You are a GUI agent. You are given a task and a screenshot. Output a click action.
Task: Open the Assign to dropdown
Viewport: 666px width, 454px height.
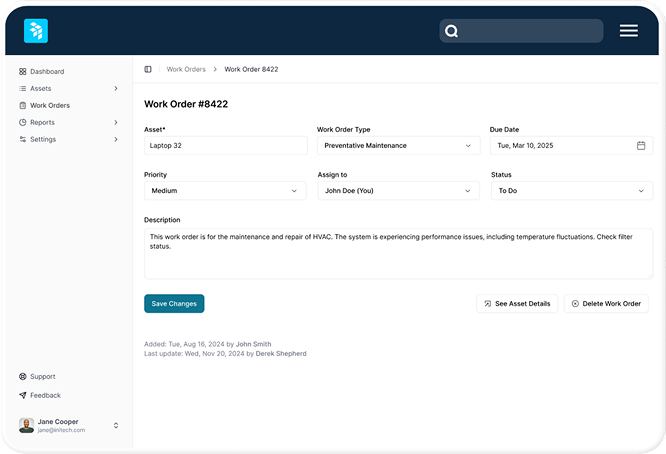click(x=398, y=191)
